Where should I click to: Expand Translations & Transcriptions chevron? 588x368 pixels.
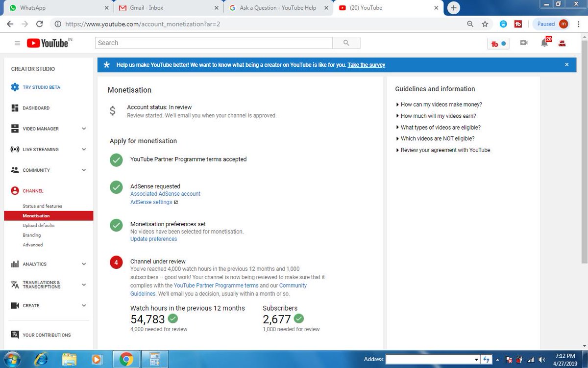coord(84,285)
